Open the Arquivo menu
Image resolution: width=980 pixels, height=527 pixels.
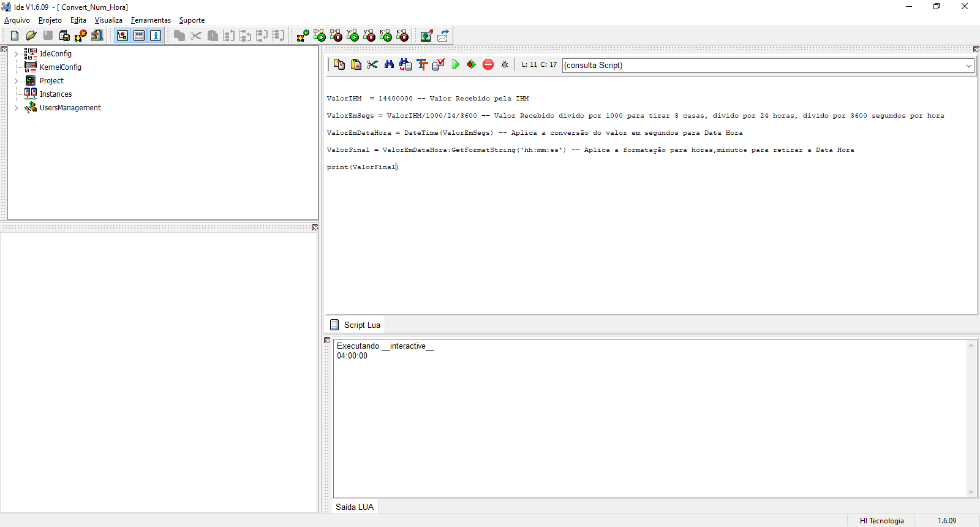[x=17, y=20]
